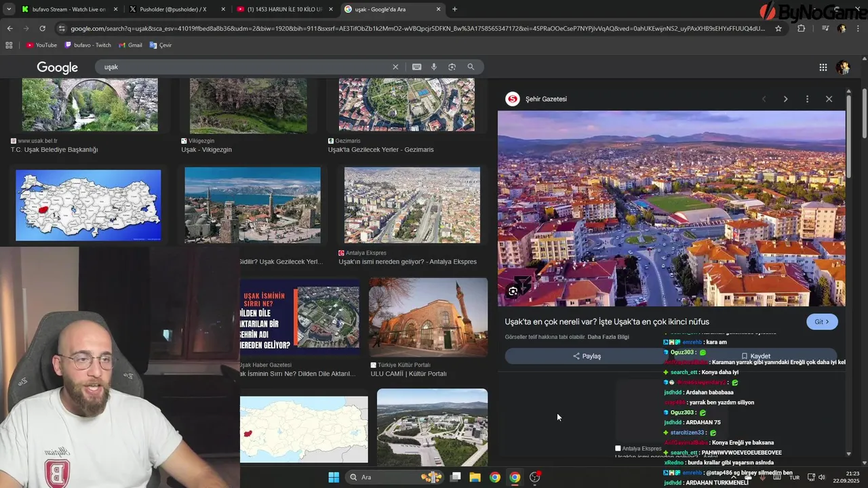Open the Google account avatar
Screen dimensions: 868x488
(x=843, y=67)
